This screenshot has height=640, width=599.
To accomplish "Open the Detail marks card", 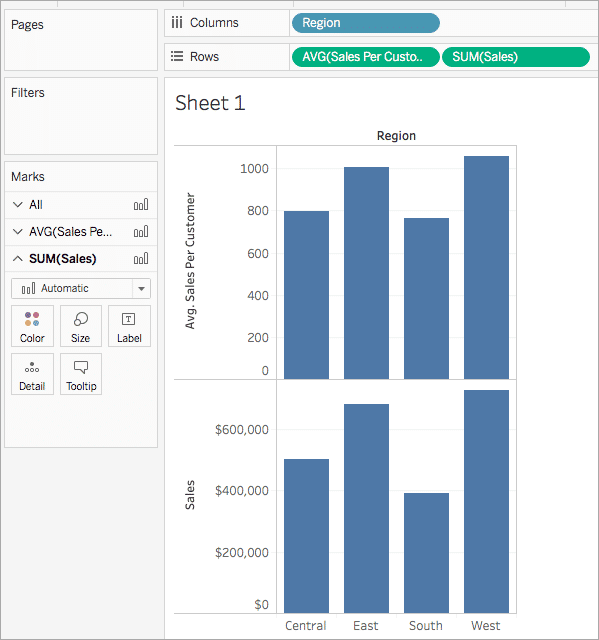I will (x=32, y=374).
